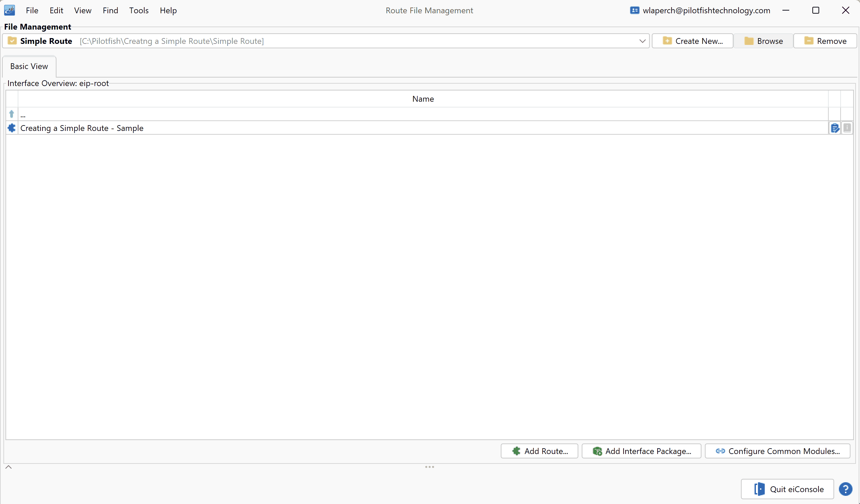Viewport: 860px width, 504px height.
Task: Click the blue puzzle route icon
Action: (x=12, y=128)
